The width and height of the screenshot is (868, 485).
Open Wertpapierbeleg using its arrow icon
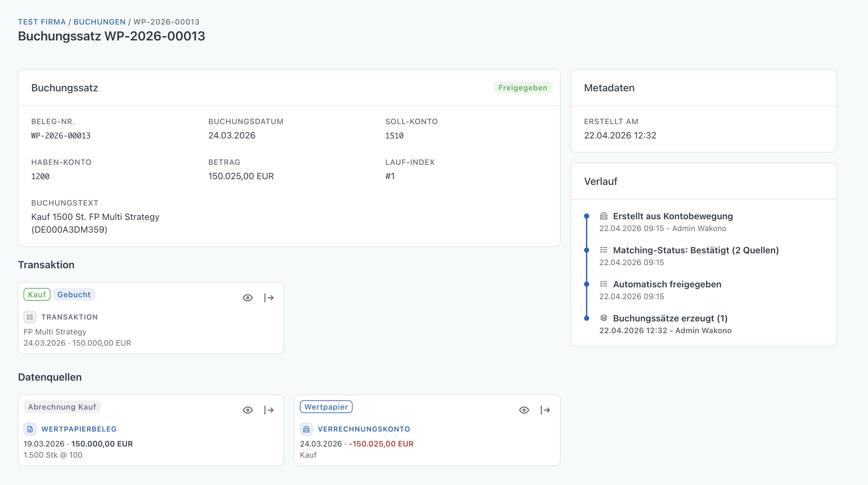269,410
